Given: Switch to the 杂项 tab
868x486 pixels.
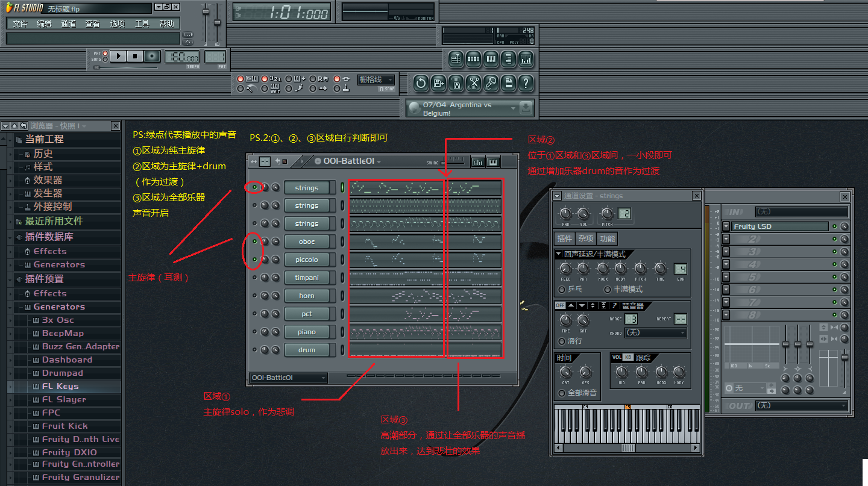Looking at the screenshot, I should pyautogui.click(x=586, y=238).
